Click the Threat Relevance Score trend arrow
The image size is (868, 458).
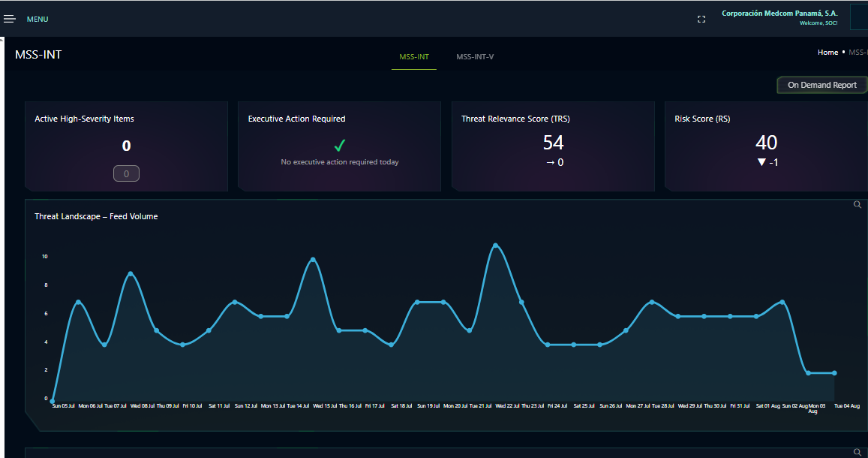tap(550, 162)
